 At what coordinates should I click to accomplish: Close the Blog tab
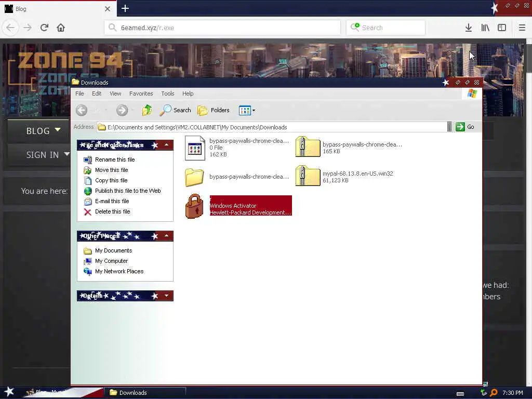pyautogui.click(x=108, y=9)
